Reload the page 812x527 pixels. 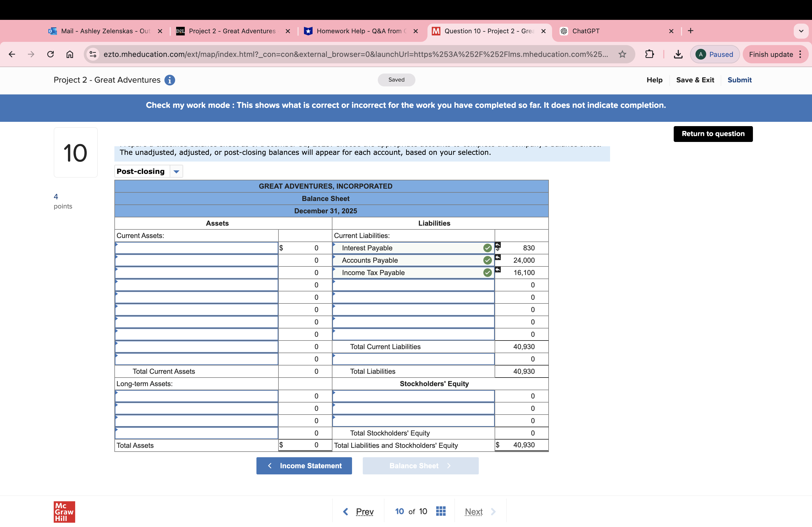[x=50, y=54]
